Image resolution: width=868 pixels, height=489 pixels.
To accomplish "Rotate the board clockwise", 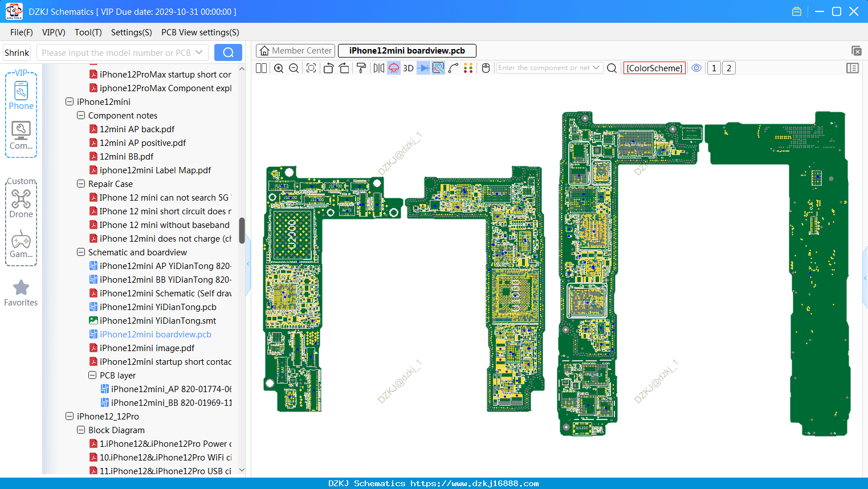I will 344,68.
